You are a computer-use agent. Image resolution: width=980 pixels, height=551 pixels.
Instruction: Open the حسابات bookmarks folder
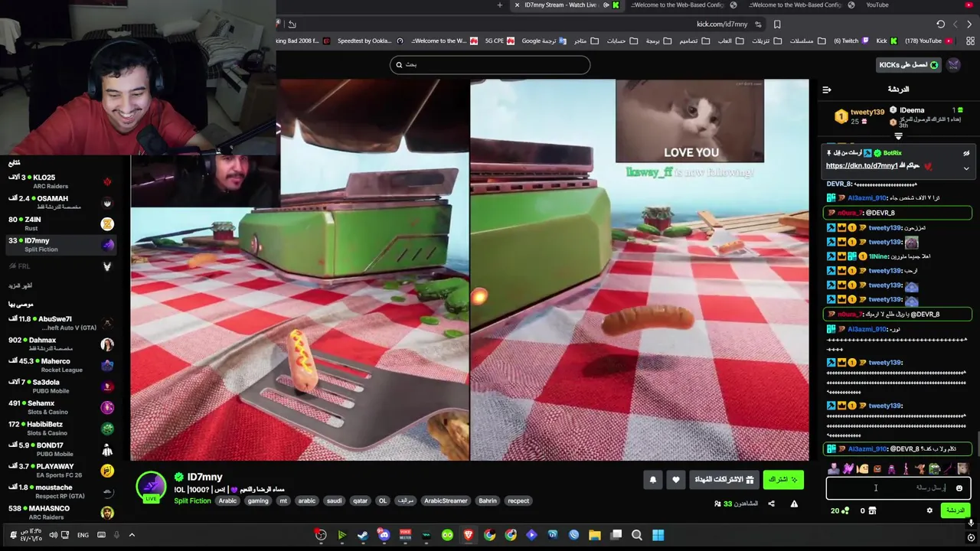point(622,41)
